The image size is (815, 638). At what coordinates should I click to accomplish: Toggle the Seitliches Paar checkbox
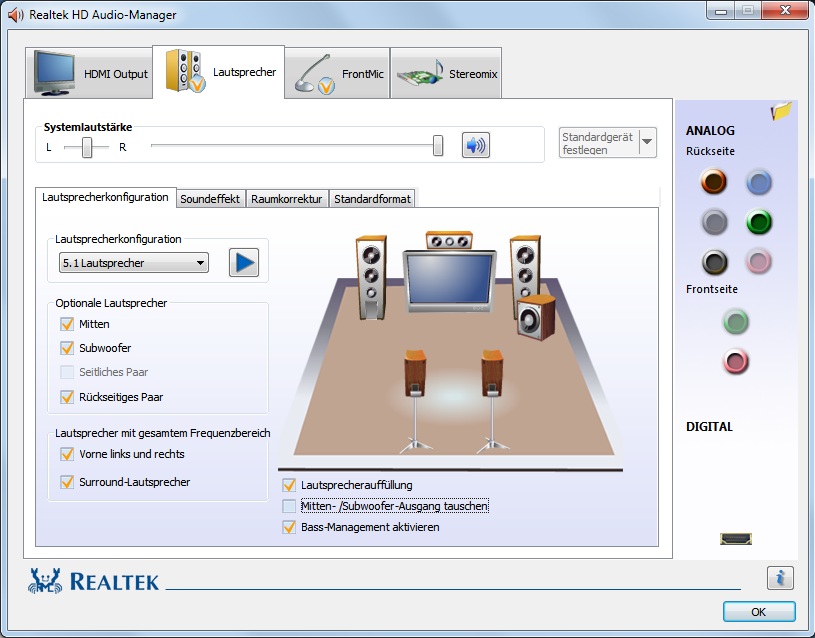point(67,372)
